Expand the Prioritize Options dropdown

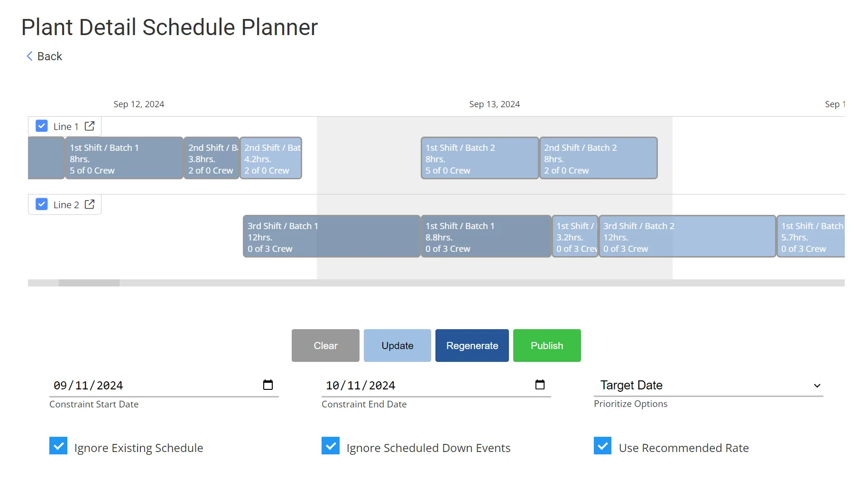click(x=708, y=386)
